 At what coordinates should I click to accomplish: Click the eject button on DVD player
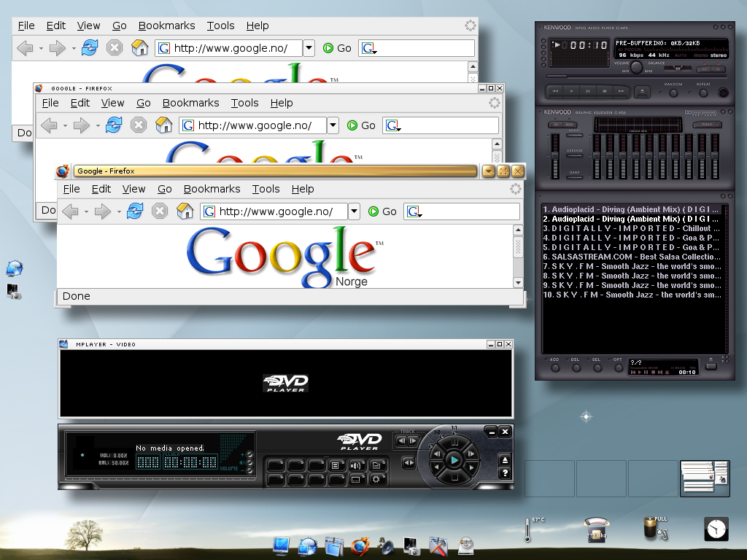tap(505, 459)
